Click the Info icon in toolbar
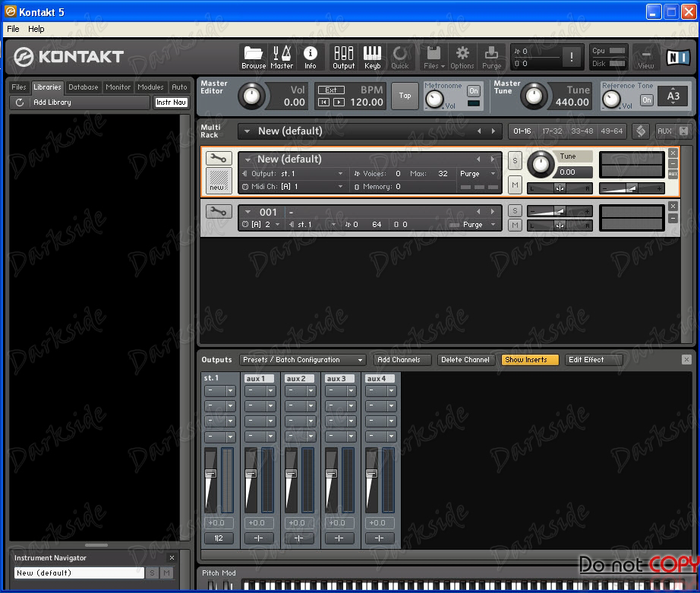This screenshot has width=700, height=593. point(310,57)
